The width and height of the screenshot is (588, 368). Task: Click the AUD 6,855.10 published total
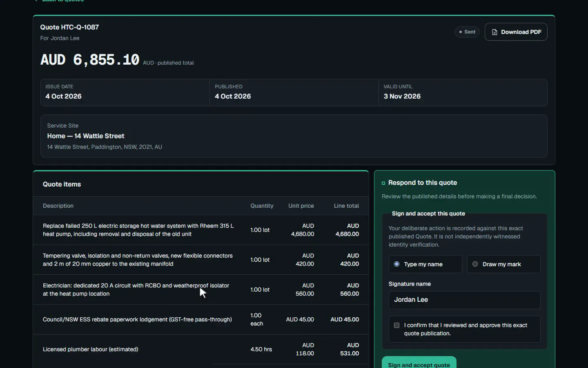pos(90,60)
